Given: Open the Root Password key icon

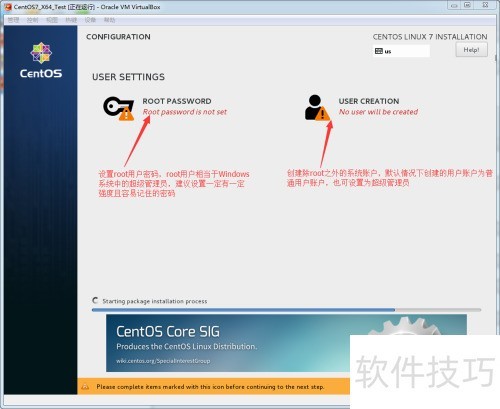Looking at the screenshot, I should tap(119, 108).
